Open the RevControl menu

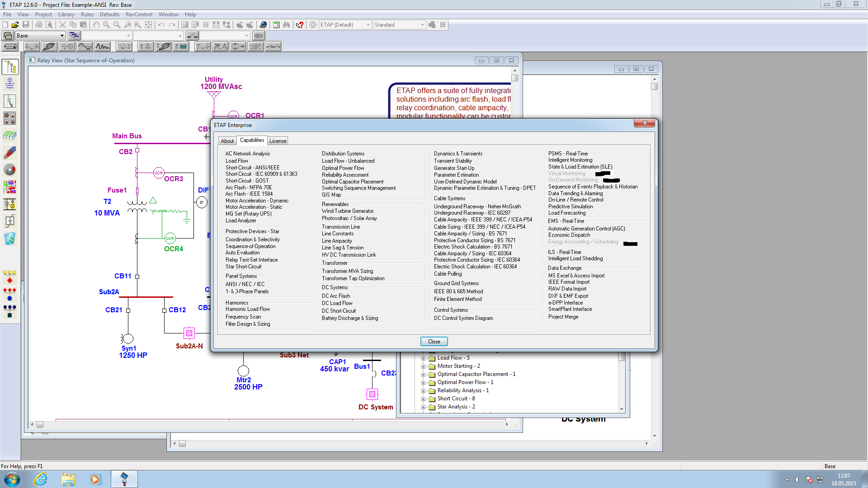139,14
